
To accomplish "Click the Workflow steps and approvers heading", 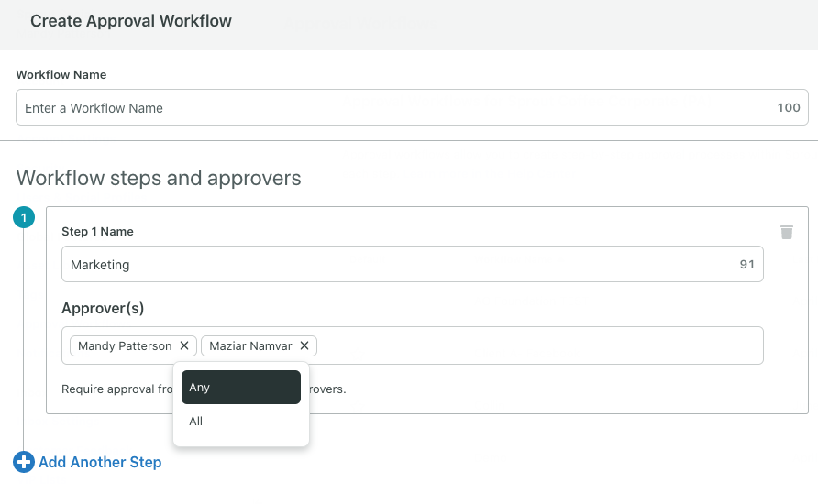I will [x=159, y=179].
